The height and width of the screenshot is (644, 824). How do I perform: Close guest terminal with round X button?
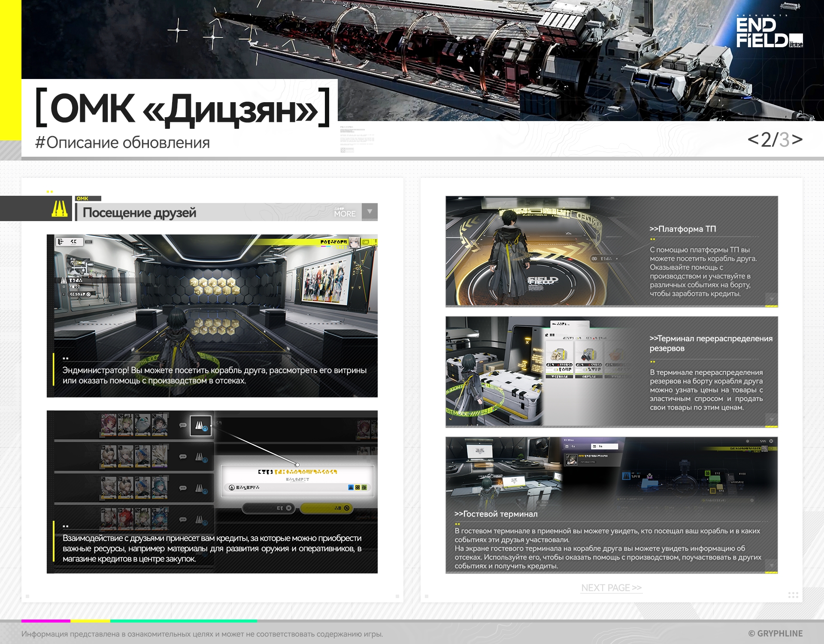click(771, 441)
